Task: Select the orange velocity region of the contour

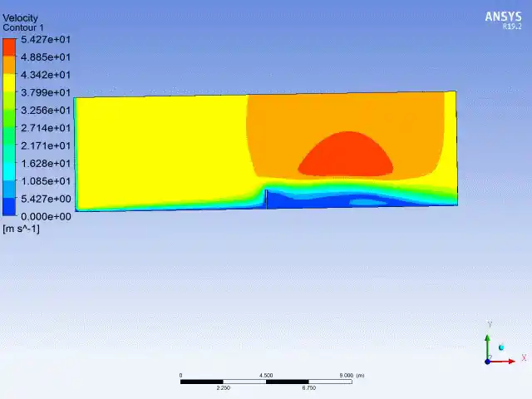Action: click(346, 112)
